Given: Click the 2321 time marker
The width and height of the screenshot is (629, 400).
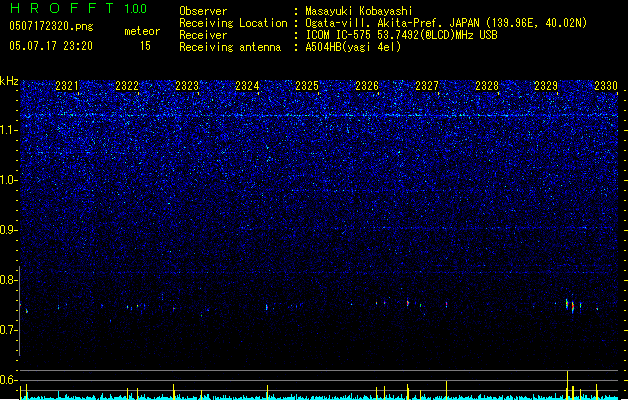Looking at the screenshot, I should 67,86.
